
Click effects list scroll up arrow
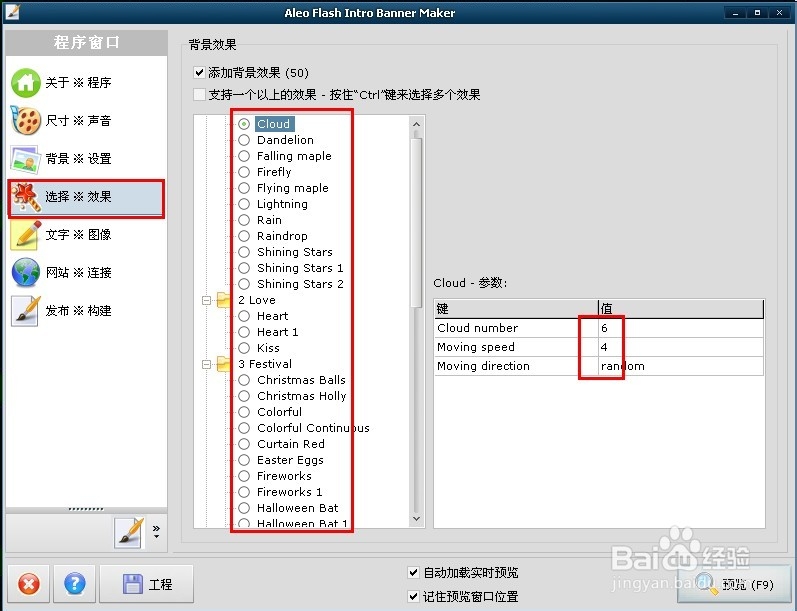click(x=416, y=124)
